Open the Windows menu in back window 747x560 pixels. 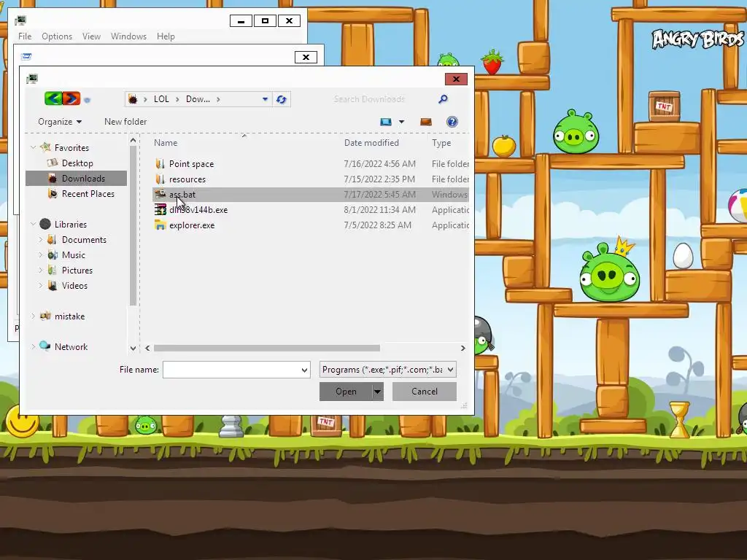128,36
